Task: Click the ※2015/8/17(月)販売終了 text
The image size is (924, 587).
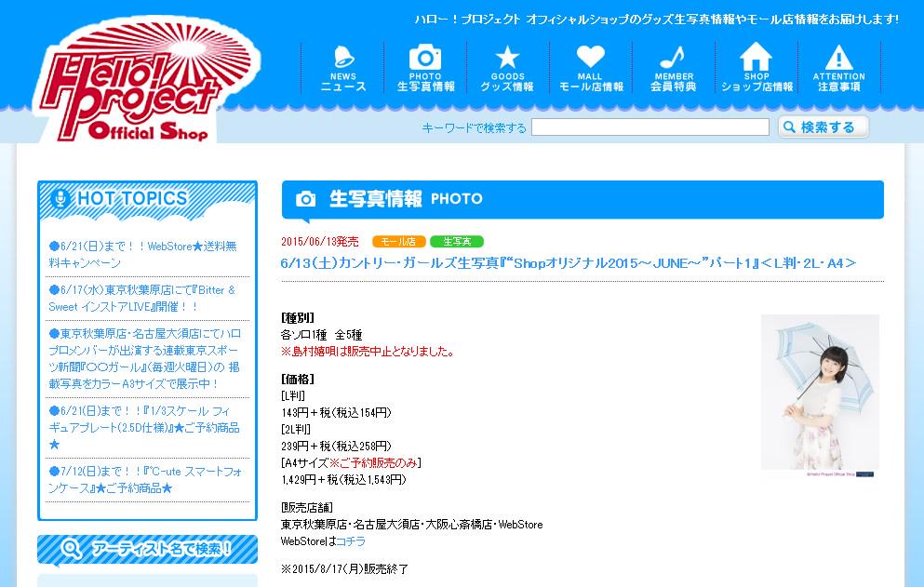Action: tap(344, 568)
